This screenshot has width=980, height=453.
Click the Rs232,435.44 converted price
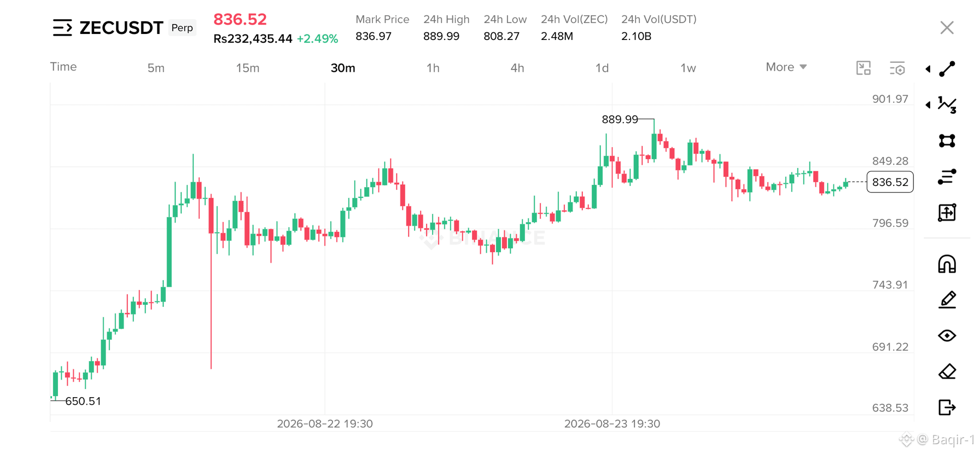pyautogui.click(x=253, y=39)
